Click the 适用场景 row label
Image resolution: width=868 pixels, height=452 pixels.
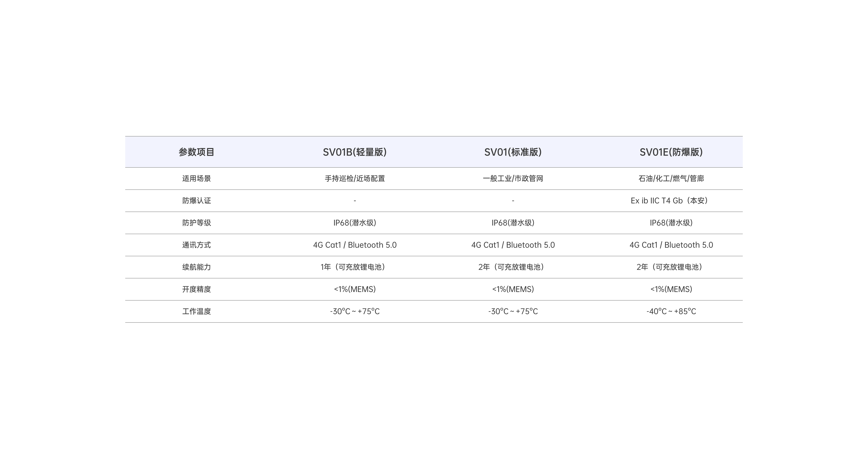(197, 179)
